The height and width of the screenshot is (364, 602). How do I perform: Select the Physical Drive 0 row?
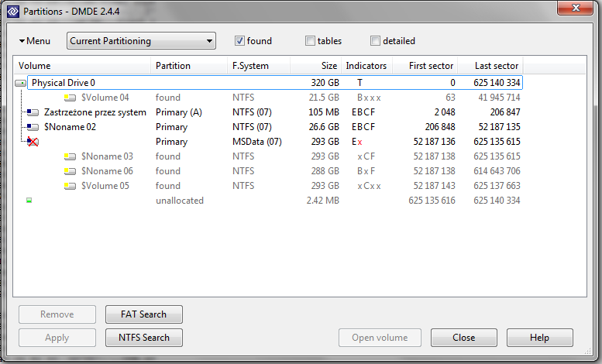click(275, 83)
